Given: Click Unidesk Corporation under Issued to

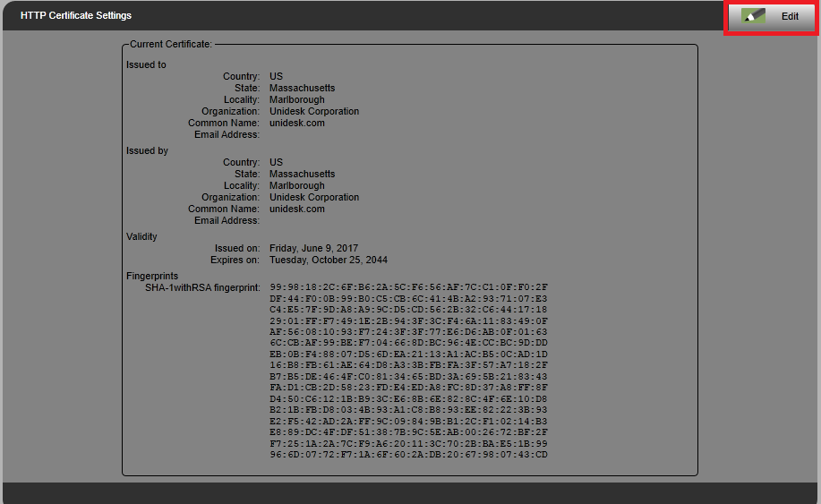Looking at the screenshot, I should click(x=314, y=112).
